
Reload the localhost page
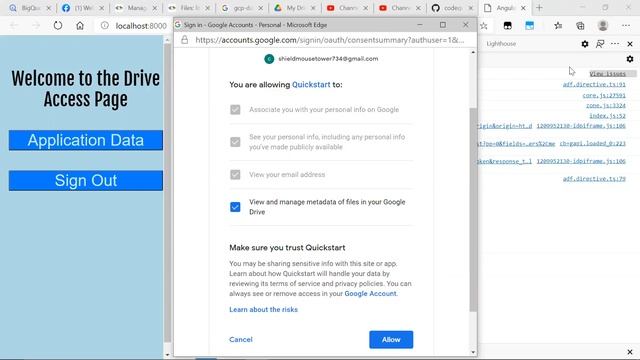pos(58,26)
